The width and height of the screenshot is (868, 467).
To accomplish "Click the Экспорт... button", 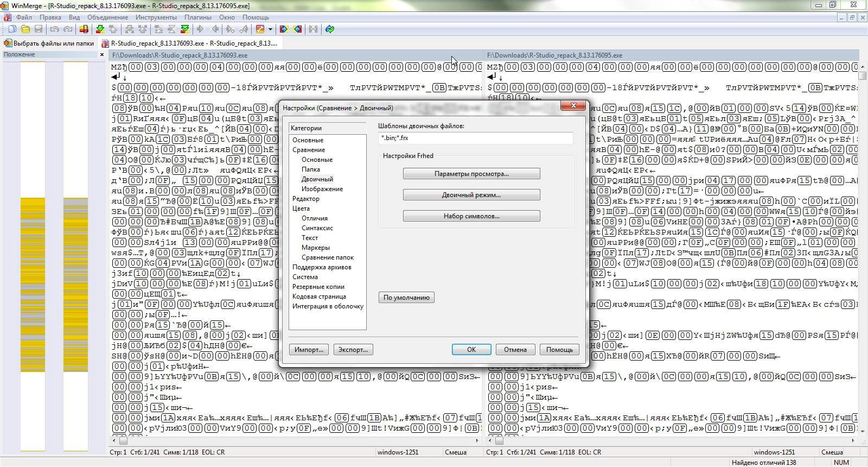I will [353, 350].
